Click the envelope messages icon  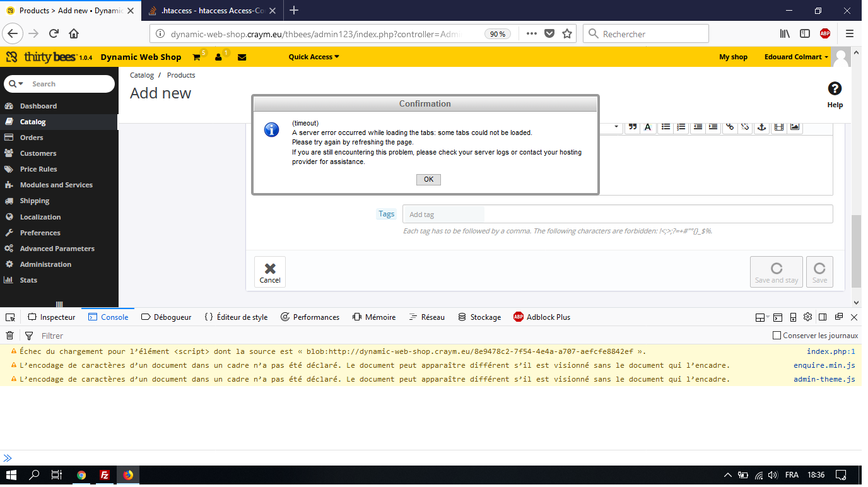coord(242,57)
